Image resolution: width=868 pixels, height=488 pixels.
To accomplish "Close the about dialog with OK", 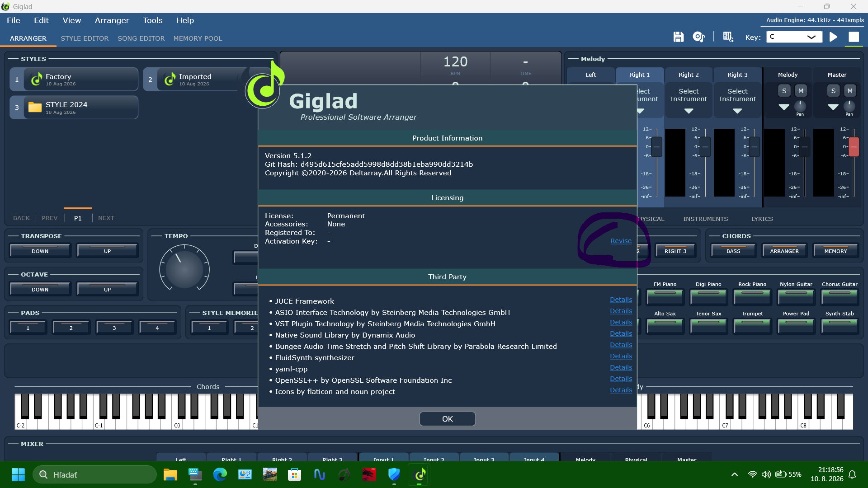I will click(x=448, y=419).
